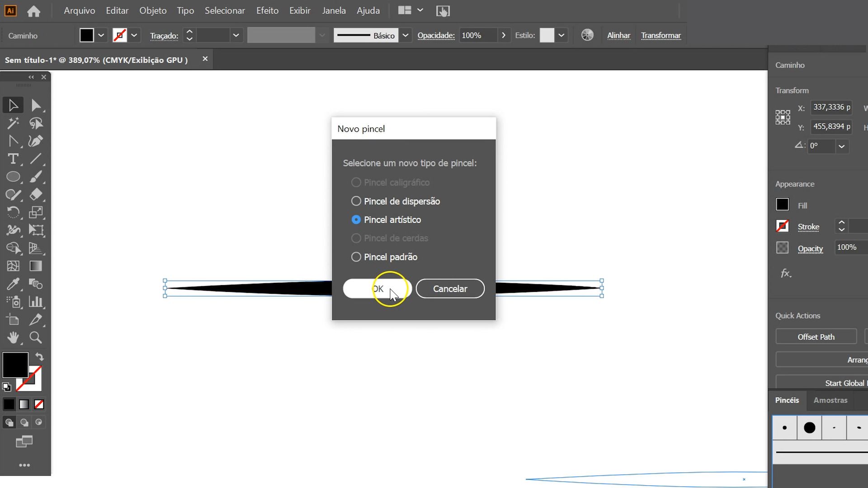Expand the Opacidade arrow
The image size is (868, 488).
click(x=504, y=35)
